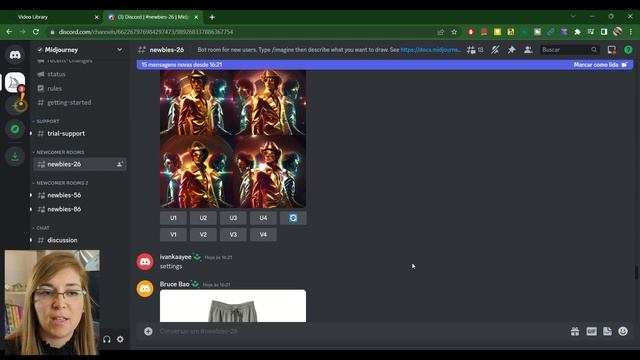This screenshot has width=640, height=360.
Task: Click the U2 upscale button
Action: 203,218
